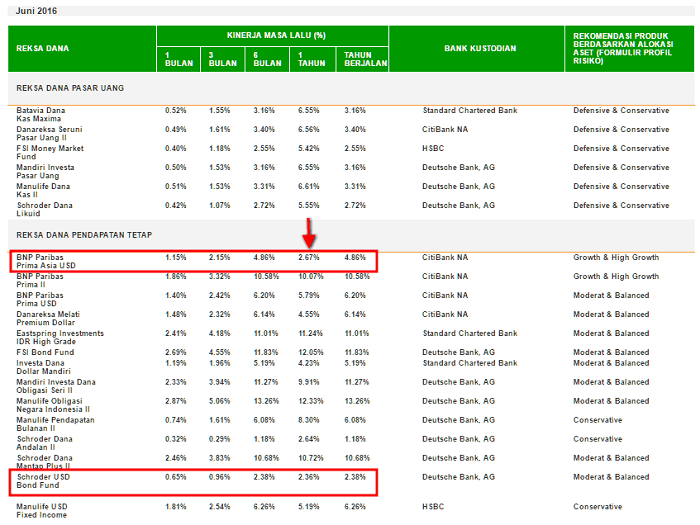The image size is (700, 525).
Task: Select the 6.61% one-year value for Manulife Dana Kas
Action: click(x=309, y=186)
